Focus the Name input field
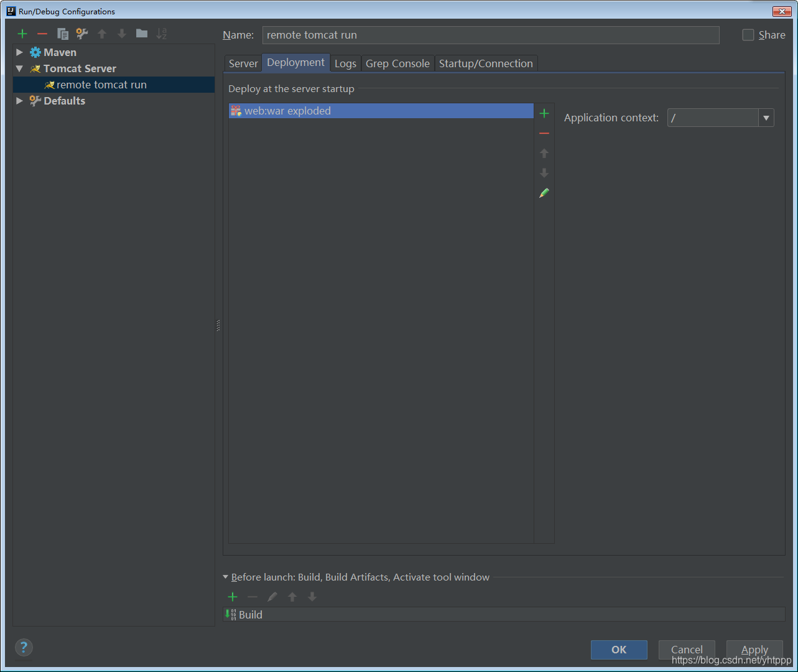The image size is (798, 672). [491, 35]
